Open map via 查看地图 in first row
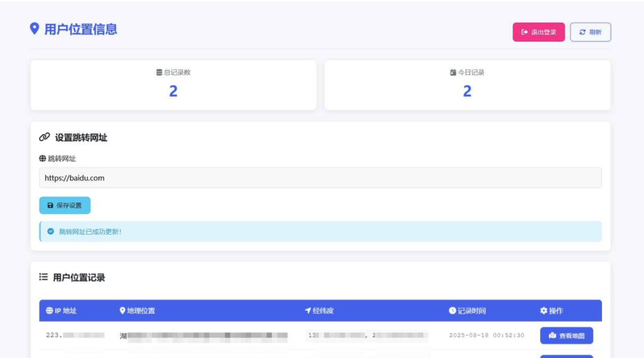This screenshot has height=358, width=644. (x=566, y=335)
